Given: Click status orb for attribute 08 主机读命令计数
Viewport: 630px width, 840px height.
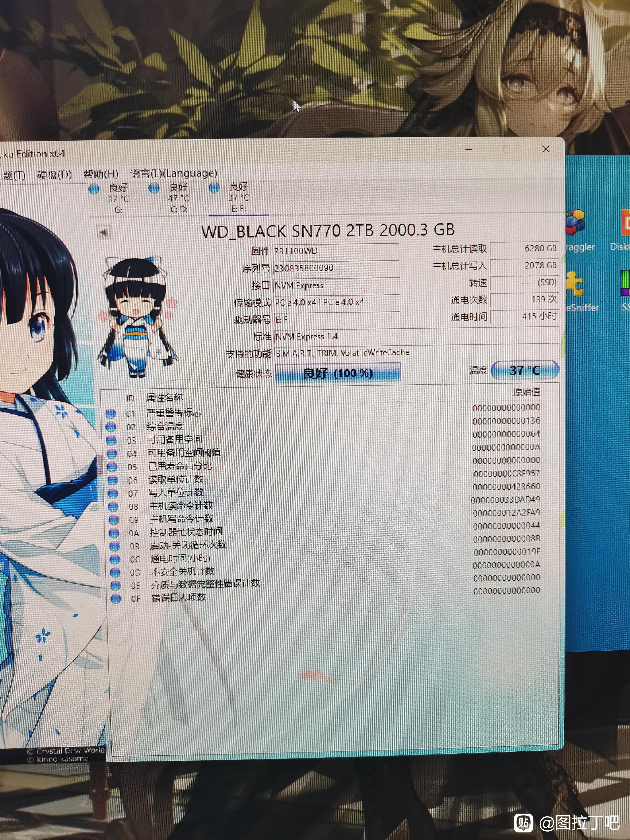Looking at the screenshot, I should point(113,507).
